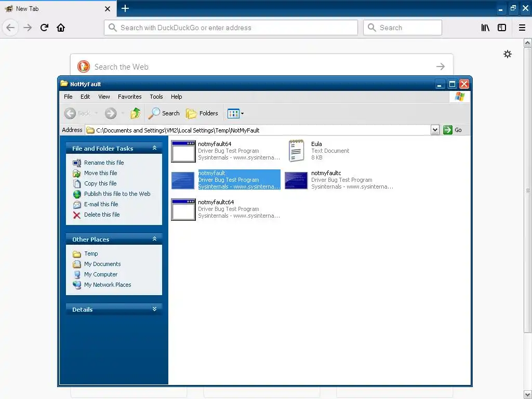Click Copy this file
Screen dimensions: 532x399
[x=100, y=183]
